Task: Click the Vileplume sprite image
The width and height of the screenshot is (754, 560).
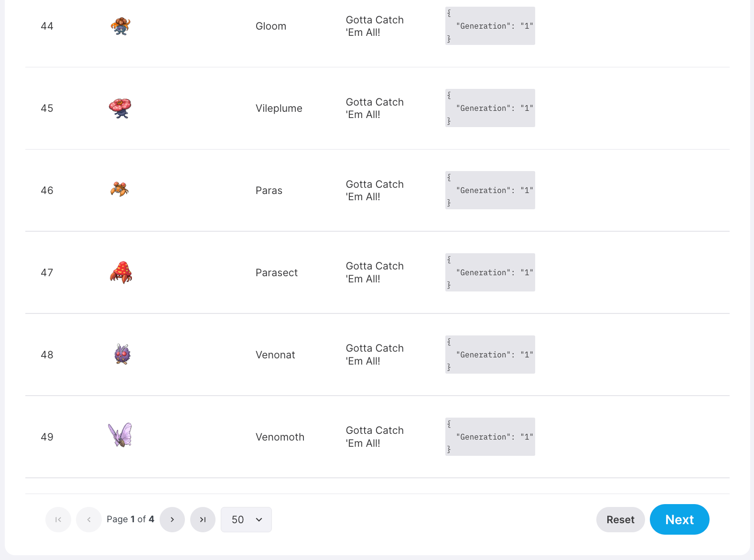Action: click(120, 108)
